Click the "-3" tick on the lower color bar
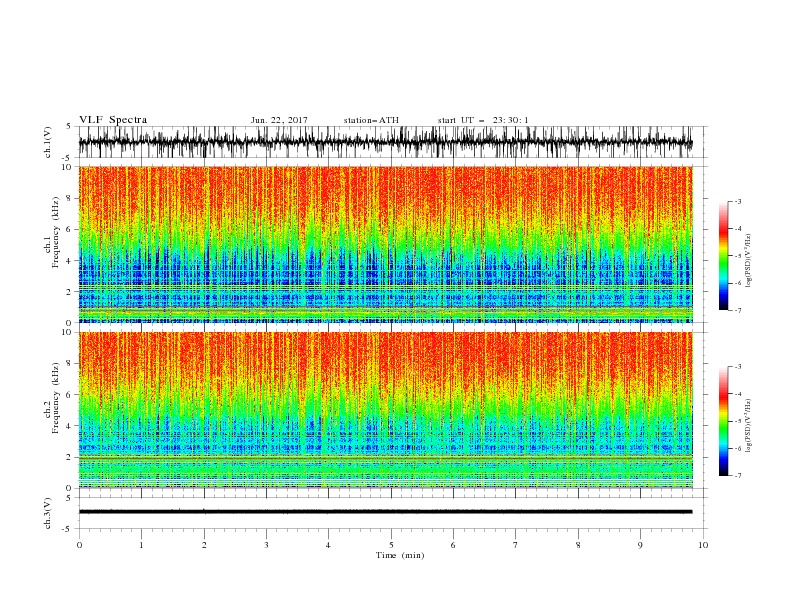 pyautogui.click(x=737, y=367)
